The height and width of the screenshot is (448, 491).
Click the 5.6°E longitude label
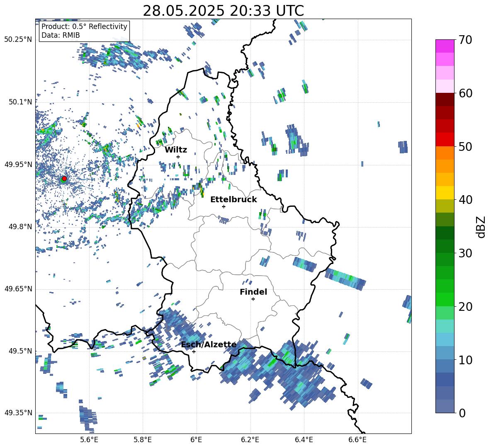click(x=89, y=440)
